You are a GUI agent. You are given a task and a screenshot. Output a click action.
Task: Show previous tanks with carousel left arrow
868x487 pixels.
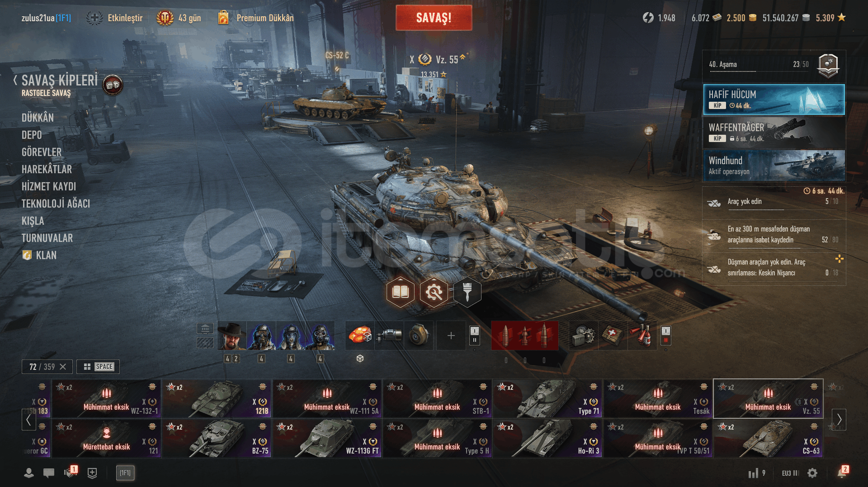point(28,419)
